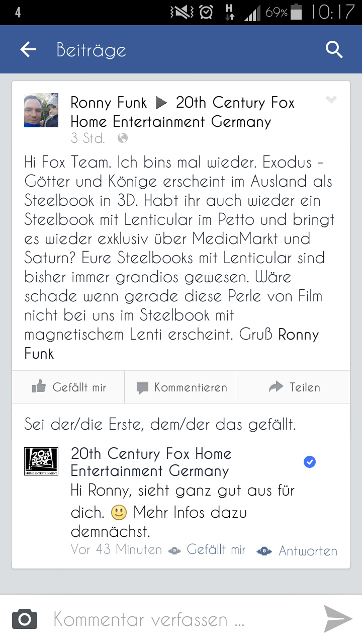Send the comment with the paper plane icon
The height and width of the screenshot is (644, 362).
coord(338,619)
